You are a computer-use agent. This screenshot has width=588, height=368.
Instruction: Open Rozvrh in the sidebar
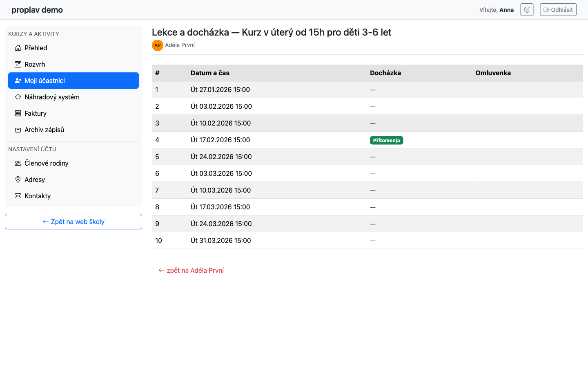73,64
